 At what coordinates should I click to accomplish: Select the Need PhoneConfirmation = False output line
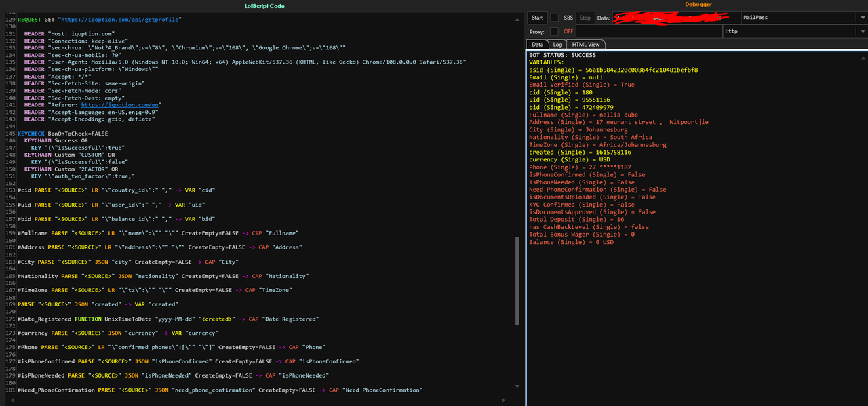597,190
